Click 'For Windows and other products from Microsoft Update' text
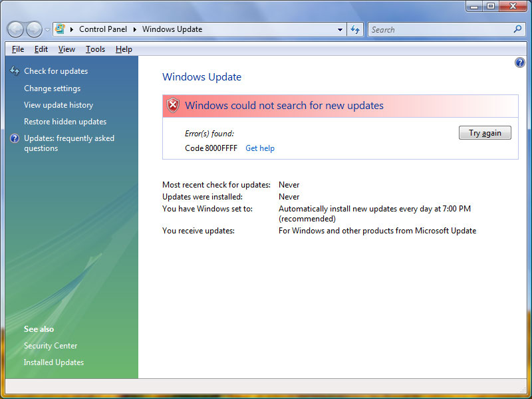This screenshot has width=532, height=399. [x=377, y=230]
